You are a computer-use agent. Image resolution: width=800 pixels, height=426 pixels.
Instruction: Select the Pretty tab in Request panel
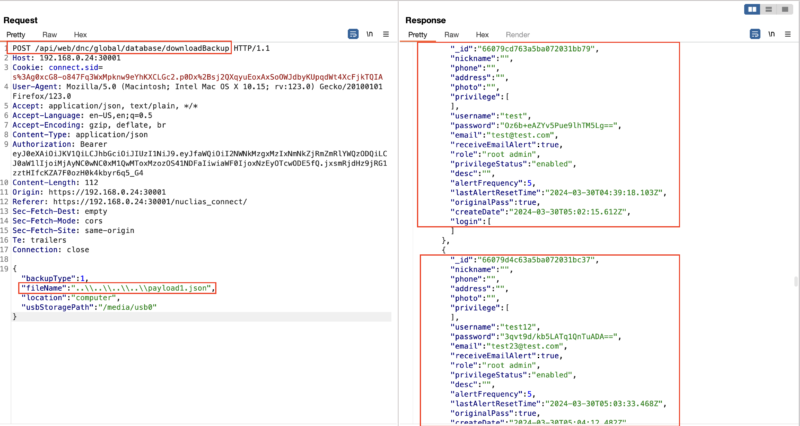point(18,34)
